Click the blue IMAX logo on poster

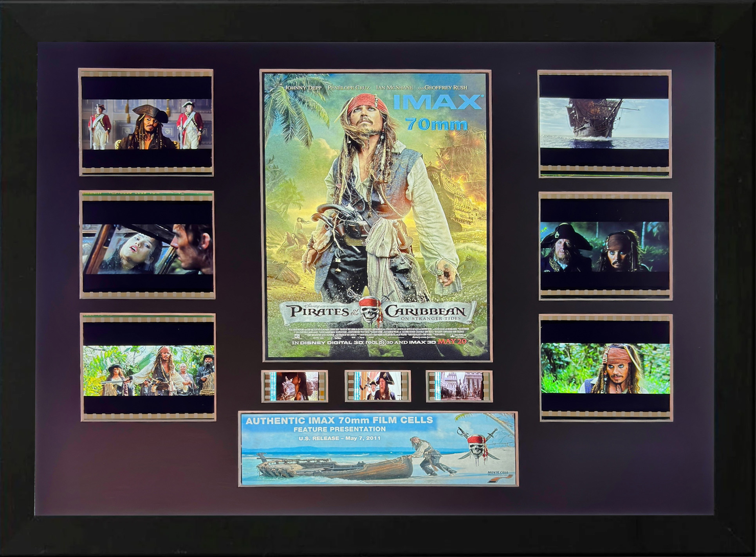[437, 102]
